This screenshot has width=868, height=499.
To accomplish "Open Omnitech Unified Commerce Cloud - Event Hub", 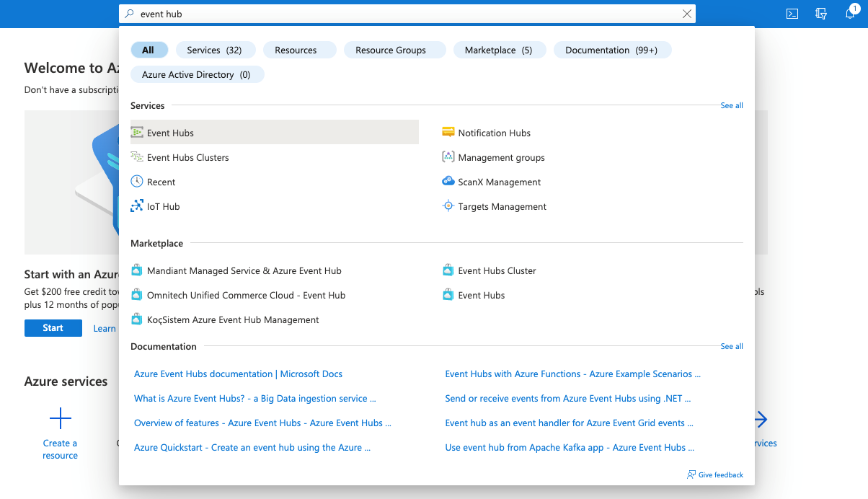I will click(x=246, y=295).
